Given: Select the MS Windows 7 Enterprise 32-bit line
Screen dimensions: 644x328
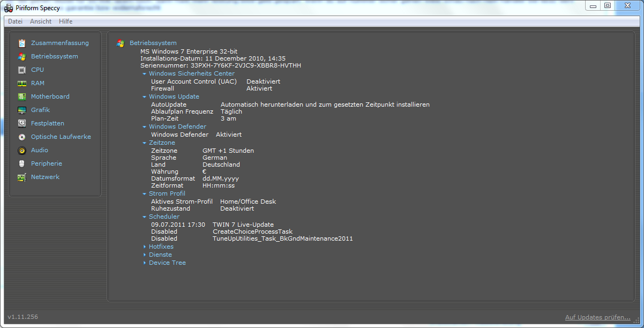Looking at the screenshot, I should click(x=189, y=51).
